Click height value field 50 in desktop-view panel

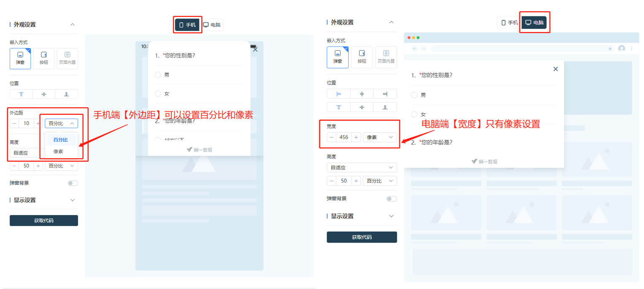pyautogui.click(x=344, y=181)
